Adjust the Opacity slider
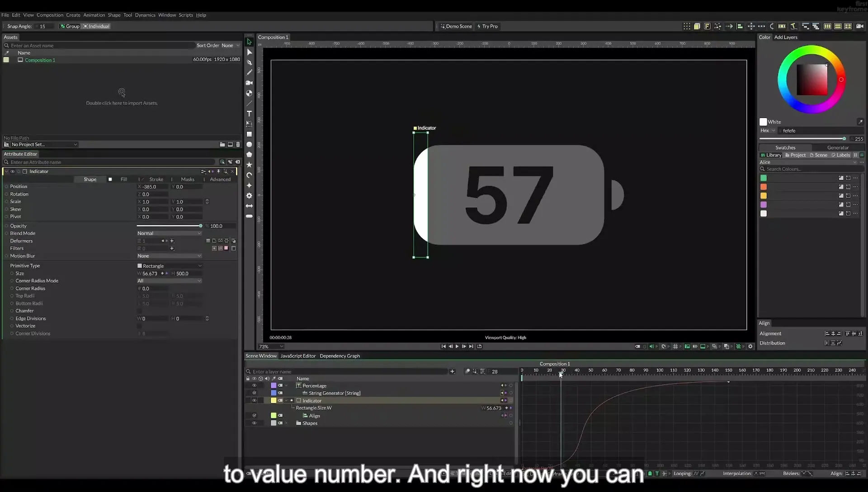This screenshot has height=492, width=868. point(169,226)
